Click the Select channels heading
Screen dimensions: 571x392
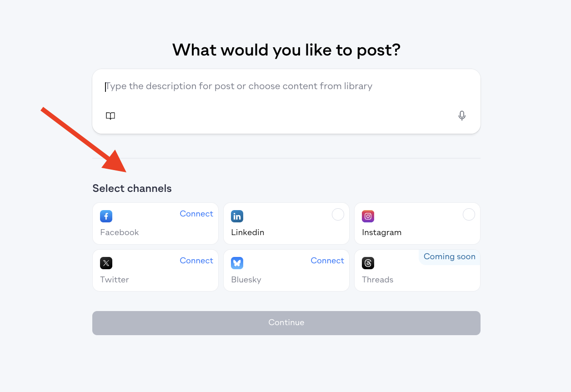pyautogui.click(x=132, y=188)
